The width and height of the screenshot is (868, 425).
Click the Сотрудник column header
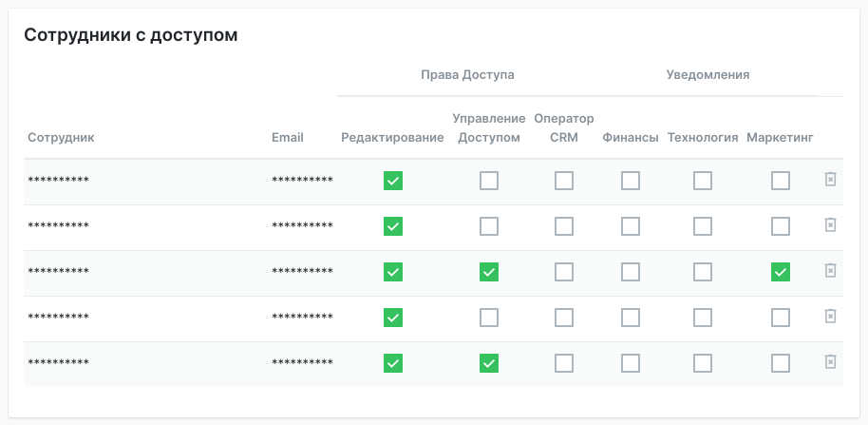(x=61, y=138)
